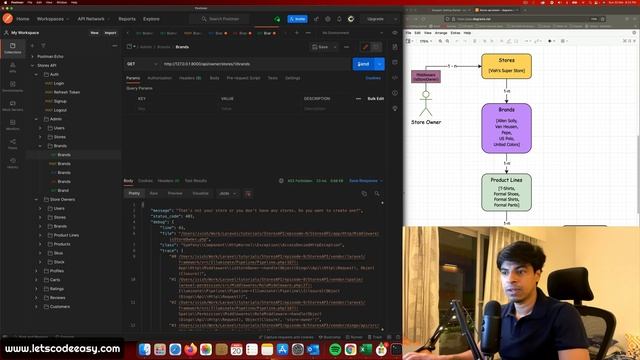This screenshot has width=640, height=360.
Task: Switch to the Authorization request tab
Action: click(160, 78)
